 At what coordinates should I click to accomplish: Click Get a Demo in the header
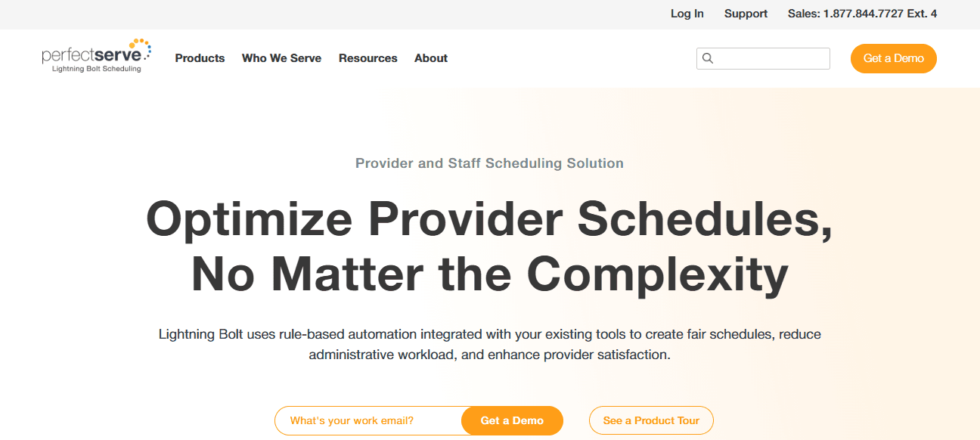pos(893,57)
